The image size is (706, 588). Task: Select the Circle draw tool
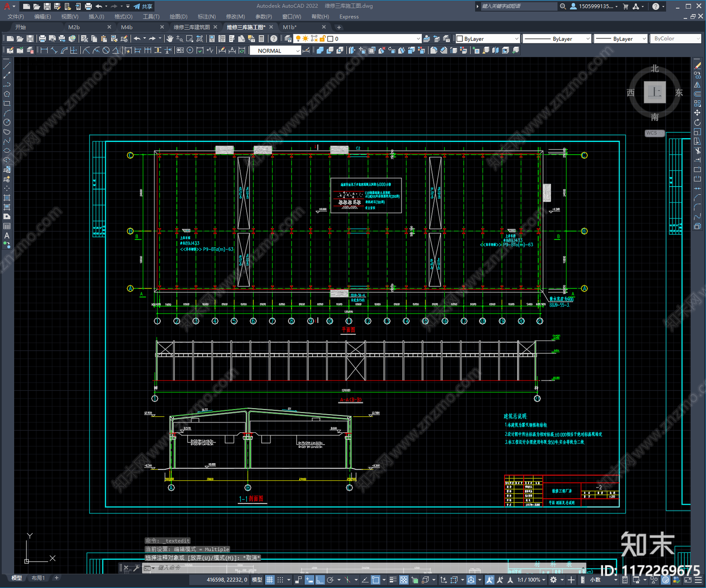(x=7, y=122)
